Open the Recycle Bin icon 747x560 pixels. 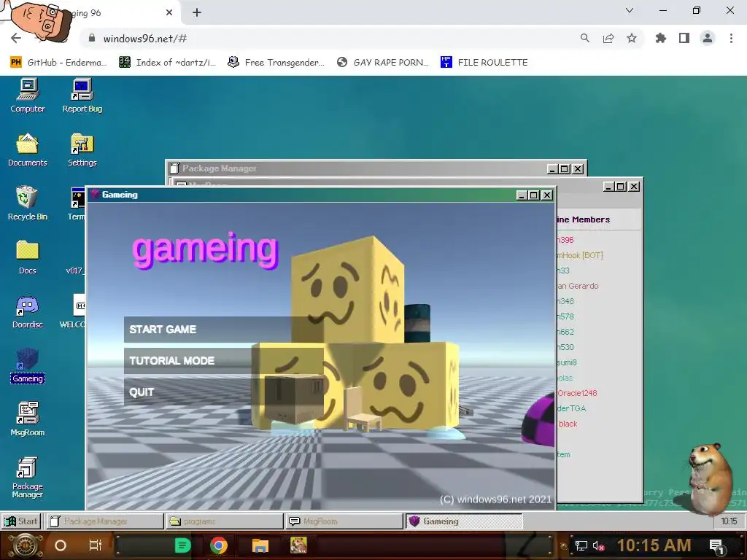(x=28, y=203)
